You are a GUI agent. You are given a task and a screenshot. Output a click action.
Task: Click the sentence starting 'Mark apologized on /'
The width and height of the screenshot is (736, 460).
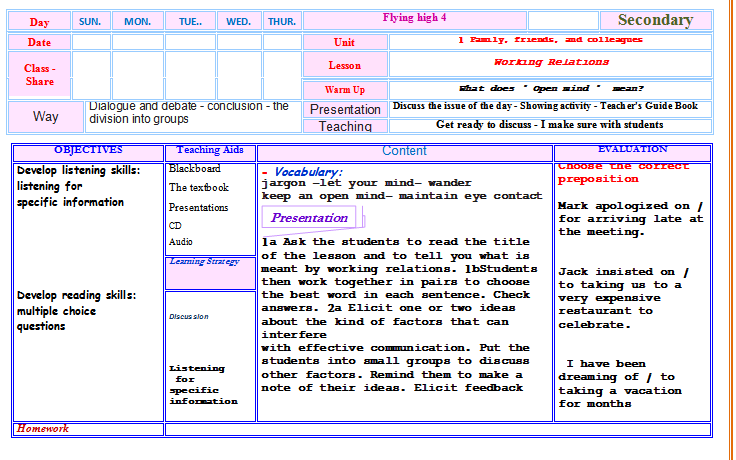coord(631,219)
